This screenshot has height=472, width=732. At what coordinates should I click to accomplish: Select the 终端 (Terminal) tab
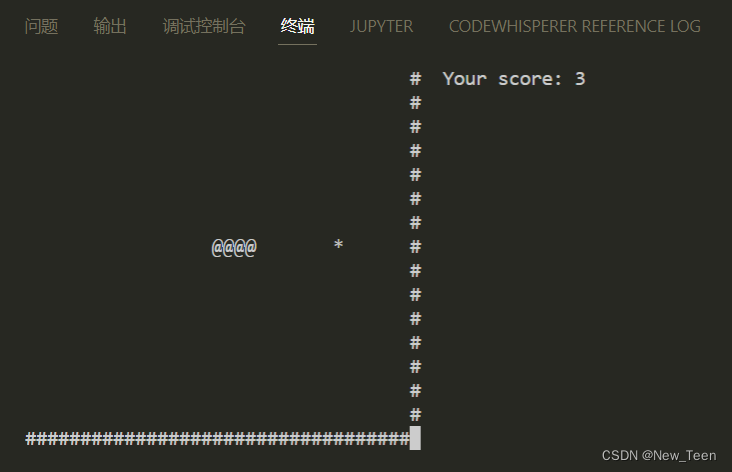[x=297, y=26]
